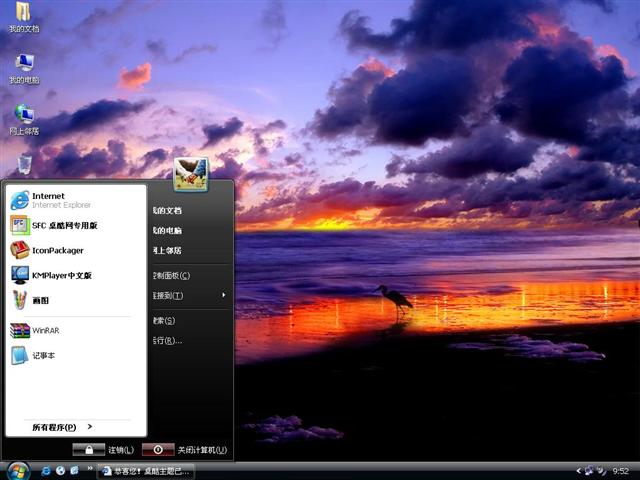This screenshot has height=480, width=640.
Task: Open the 我的文档 desktop icon
Action: coord(24,17)
